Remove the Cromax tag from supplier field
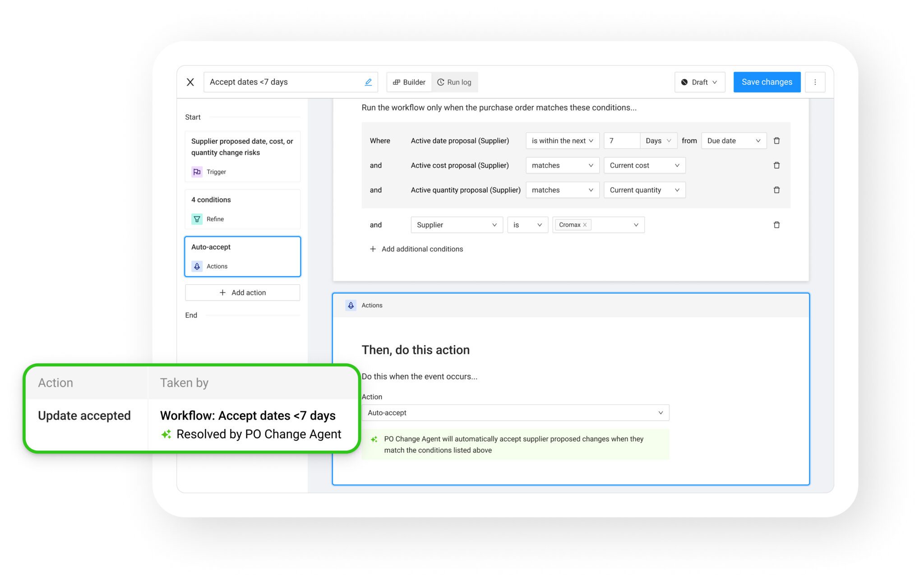This screenshot has height=583, width=924. coord(585,225)
